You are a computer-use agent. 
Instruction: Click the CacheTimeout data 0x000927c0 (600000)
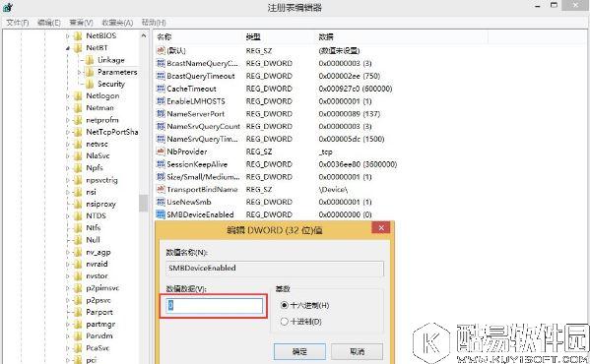(x=356, y=89)
